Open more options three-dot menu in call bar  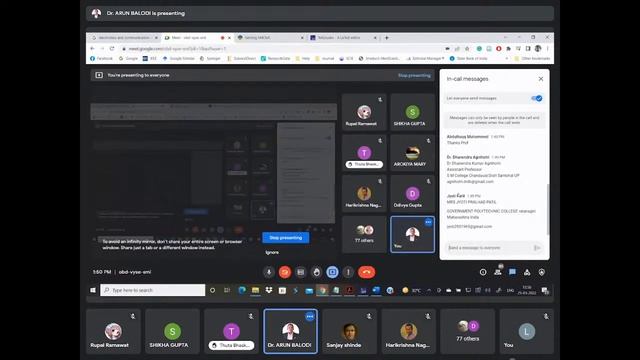point(348,272)
